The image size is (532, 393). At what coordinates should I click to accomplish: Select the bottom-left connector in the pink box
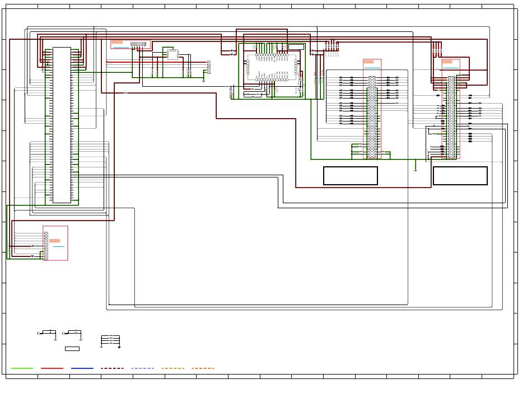point(46,246)
